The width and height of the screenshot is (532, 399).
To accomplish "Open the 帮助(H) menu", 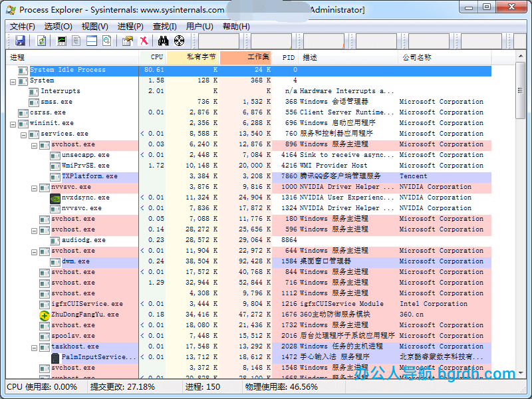I will coord(236,27).
